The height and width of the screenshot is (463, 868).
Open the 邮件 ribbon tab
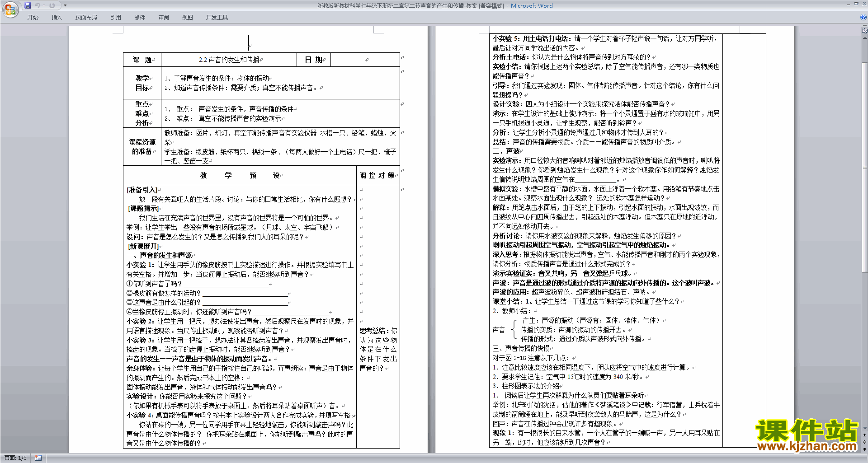[x=140, y=18]
